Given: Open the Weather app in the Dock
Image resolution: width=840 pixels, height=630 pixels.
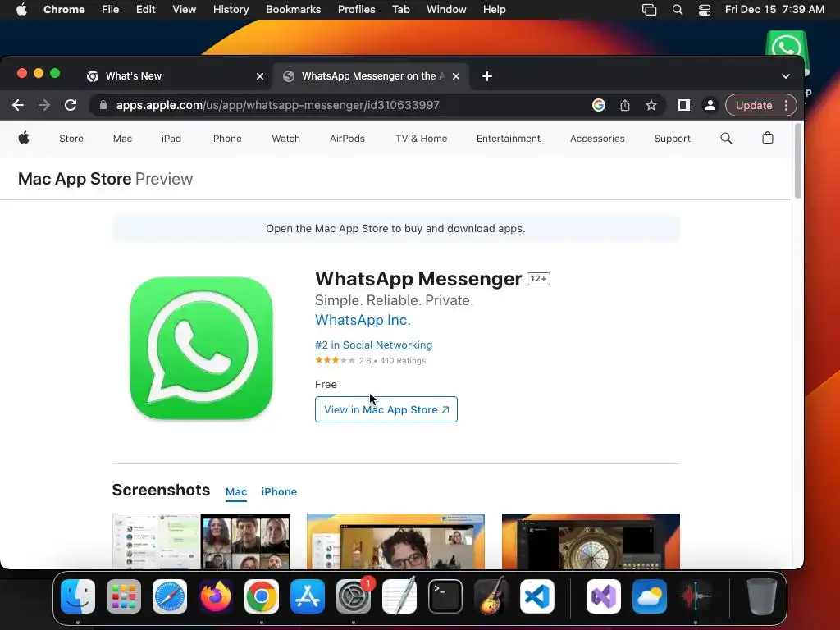Looking at the screenshot, I should click(x=650, y=596).
